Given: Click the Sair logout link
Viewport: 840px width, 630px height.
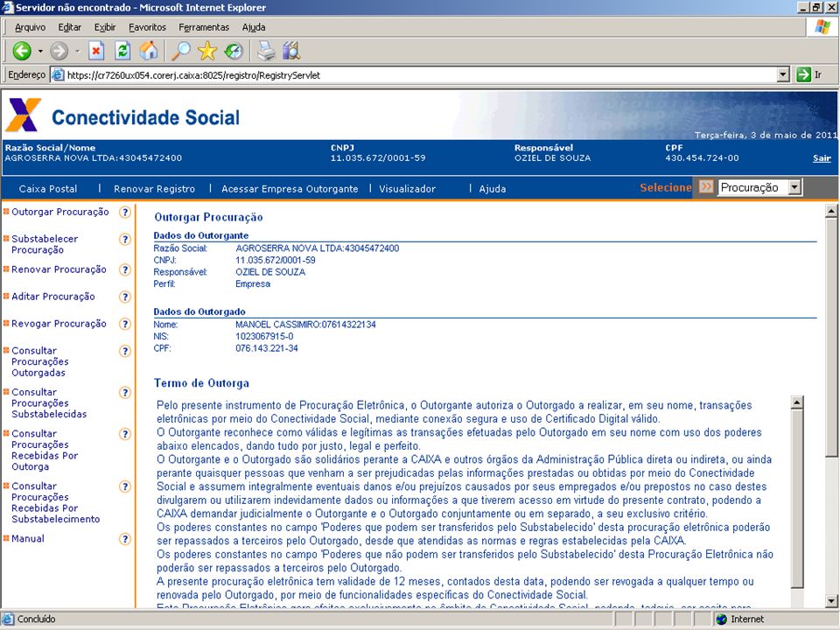Looking at the screenshot, I should (x=822, y=158).
